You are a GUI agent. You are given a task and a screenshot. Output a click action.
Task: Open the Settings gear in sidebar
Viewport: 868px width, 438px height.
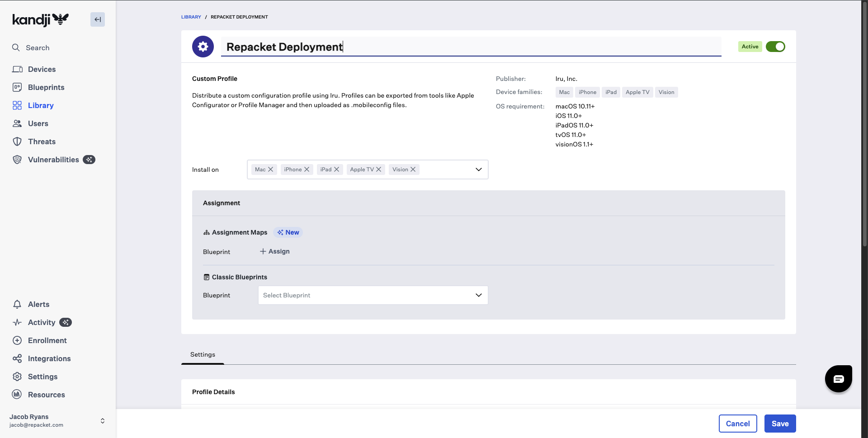tap(17, 377)
